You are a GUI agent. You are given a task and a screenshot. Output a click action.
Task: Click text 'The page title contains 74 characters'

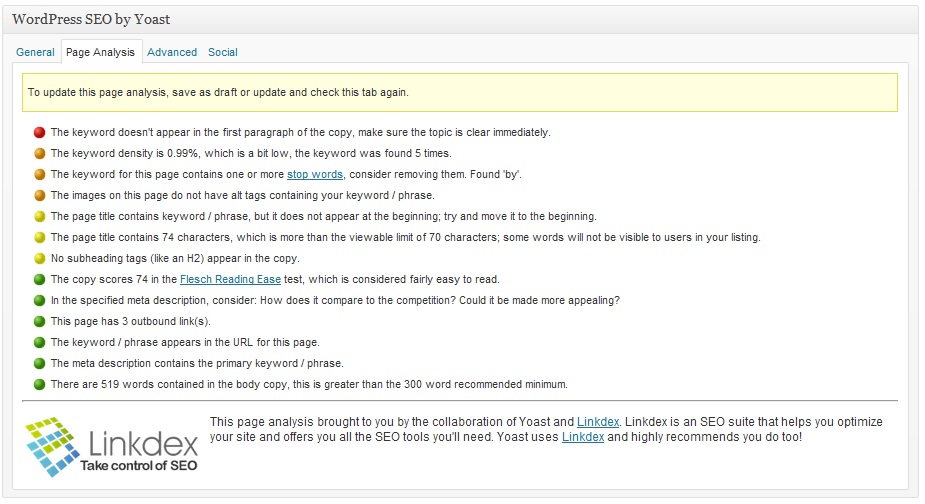[x=140, y=238]
